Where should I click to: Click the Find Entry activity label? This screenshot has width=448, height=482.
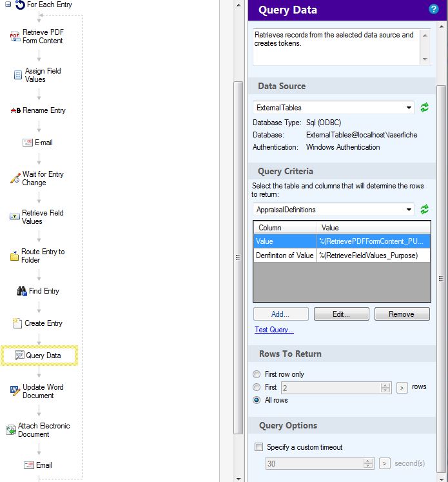(x=44, y=291)
